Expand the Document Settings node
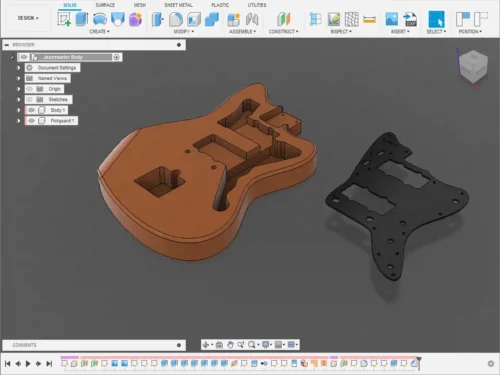This screenshot has width=500, height=375. pos(19,68)
